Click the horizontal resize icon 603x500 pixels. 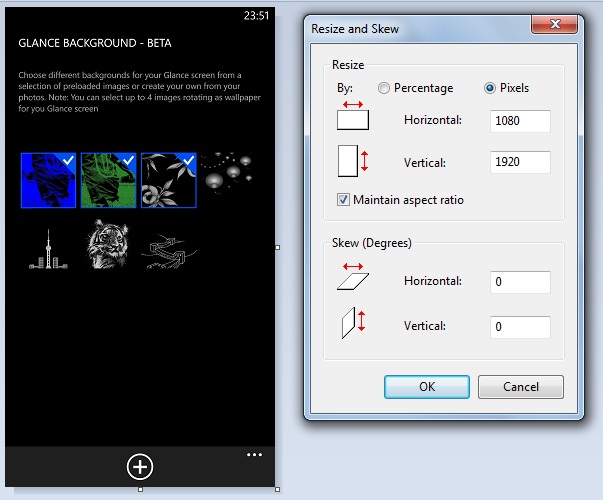pos(353,116)
